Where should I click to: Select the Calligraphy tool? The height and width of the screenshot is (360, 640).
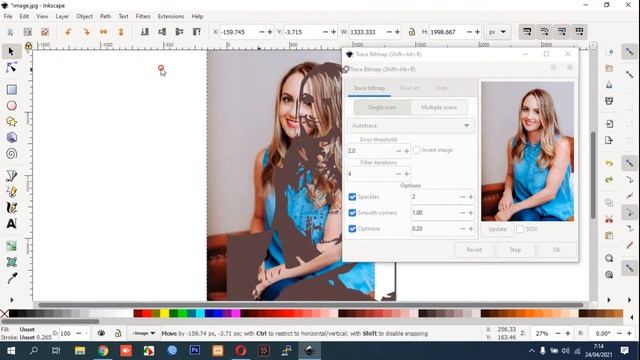pos(11,208)
